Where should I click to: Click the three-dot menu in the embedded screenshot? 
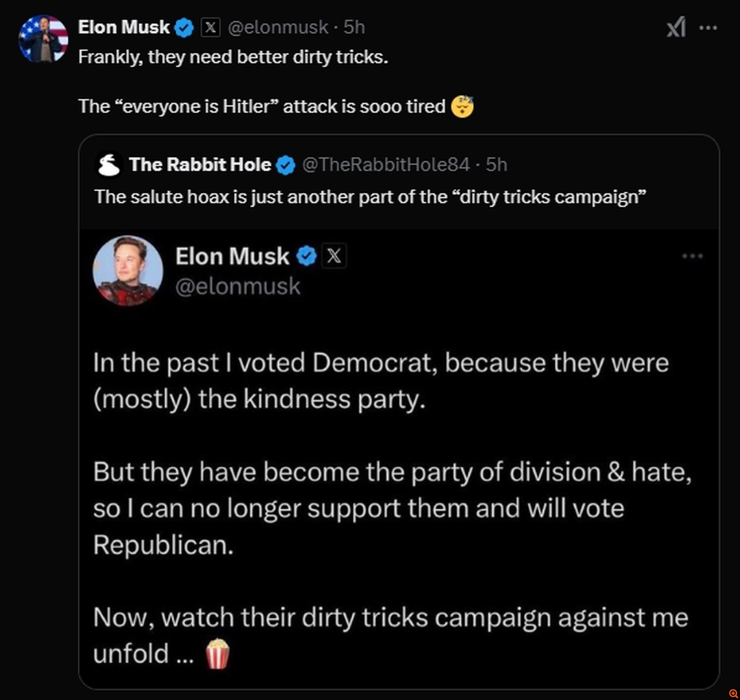point(693,256)
